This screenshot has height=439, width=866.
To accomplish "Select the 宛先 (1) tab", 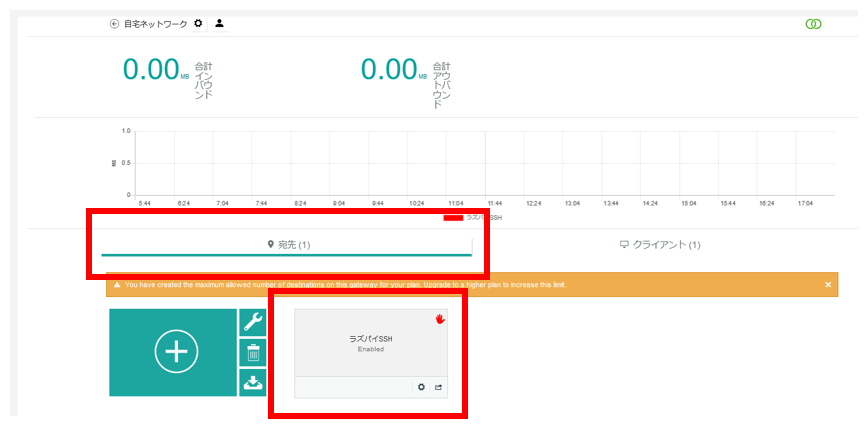I will point(287,245).
